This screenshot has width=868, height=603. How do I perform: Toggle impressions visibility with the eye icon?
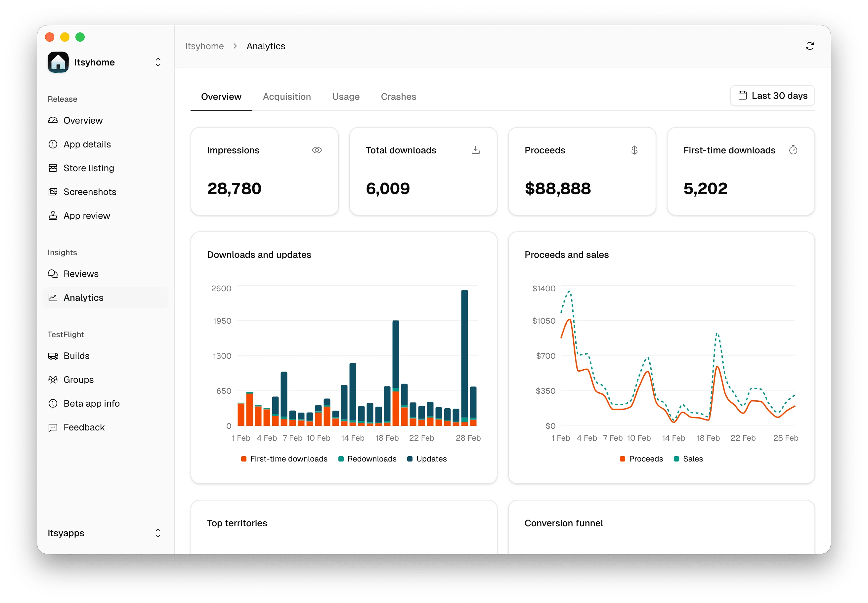click(317, 150)
